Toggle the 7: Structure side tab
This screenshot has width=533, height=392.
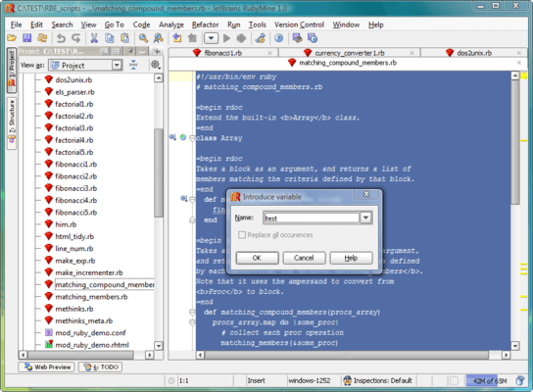[12, 123]
